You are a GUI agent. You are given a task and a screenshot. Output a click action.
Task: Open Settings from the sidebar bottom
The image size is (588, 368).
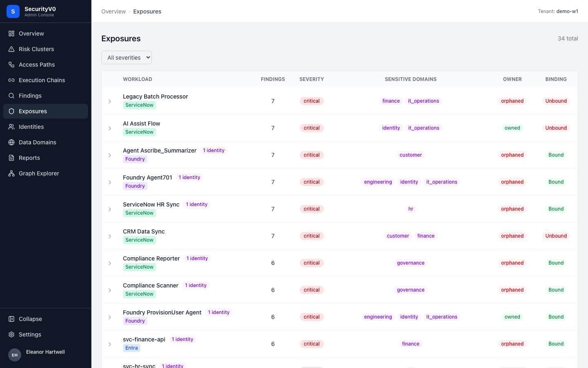pos(45,334)
